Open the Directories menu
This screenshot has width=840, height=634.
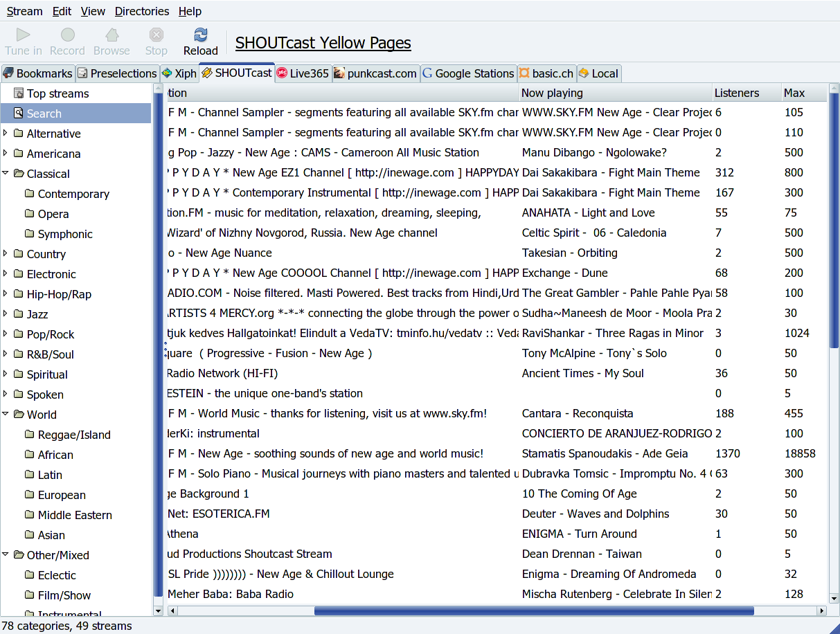[x=142, y=11]
